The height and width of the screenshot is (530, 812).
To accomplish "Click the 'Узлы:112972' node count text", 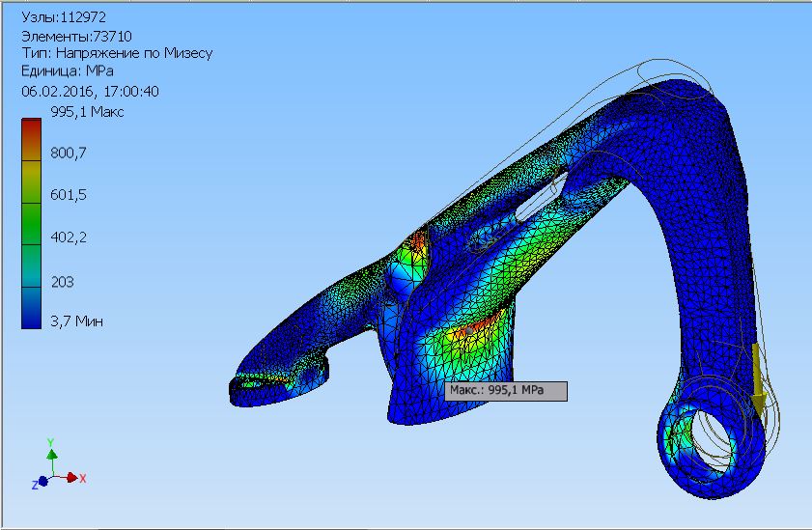I will (64, 17).
